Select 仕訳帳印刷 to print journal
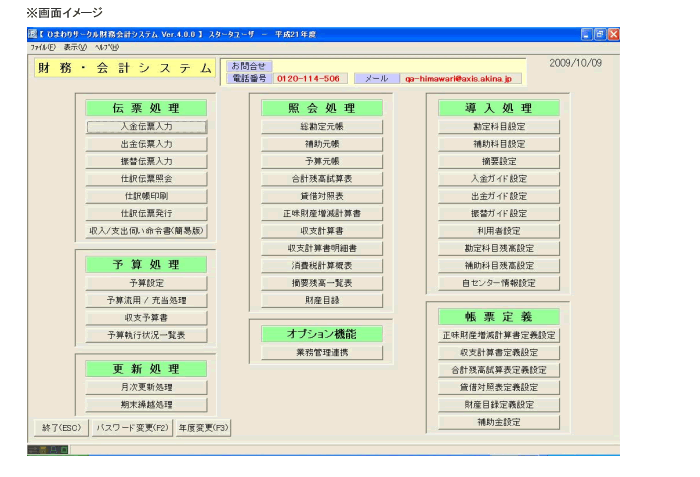The width and height of the screenshot is (700, 477). pyautogui.click(x=146, y=196)
